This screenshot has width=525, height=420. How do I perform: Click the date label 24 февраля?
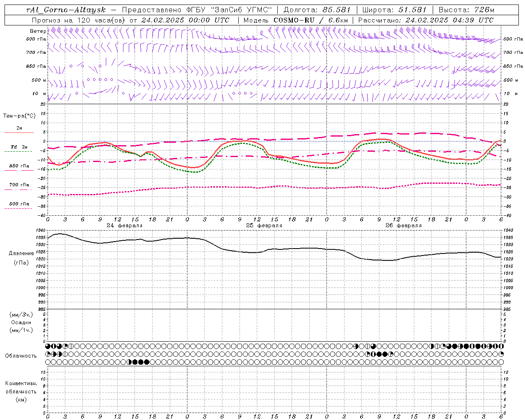(x=125, y=226)
